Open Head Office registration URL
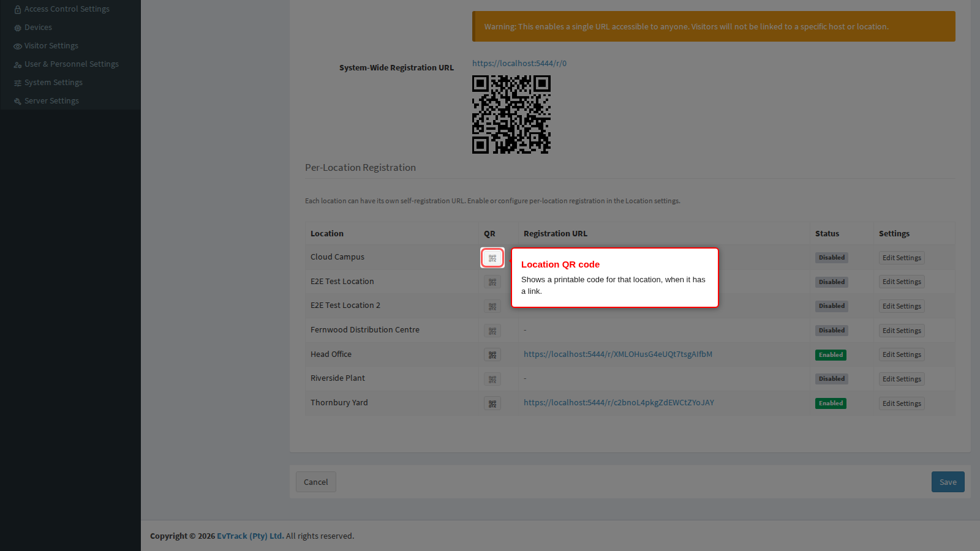 [x=618, y=354]
